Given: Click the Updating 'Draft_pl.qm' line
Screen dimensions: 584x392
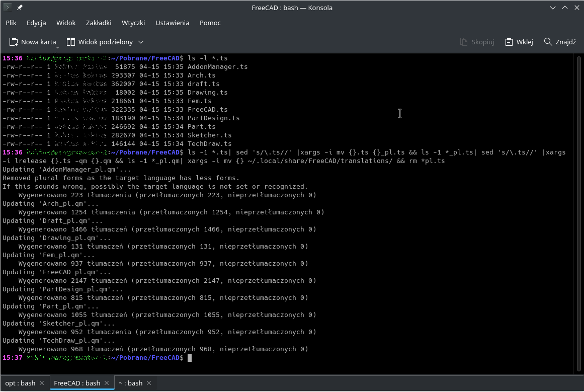Looking at the screenshot, I should (x=52, y=221).
